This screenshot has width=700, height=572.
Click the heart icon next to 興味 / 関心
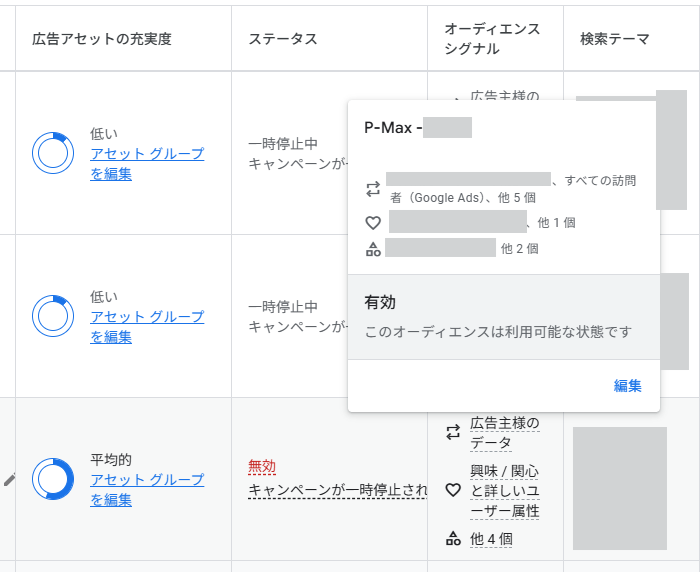click(x=453, y=491)
